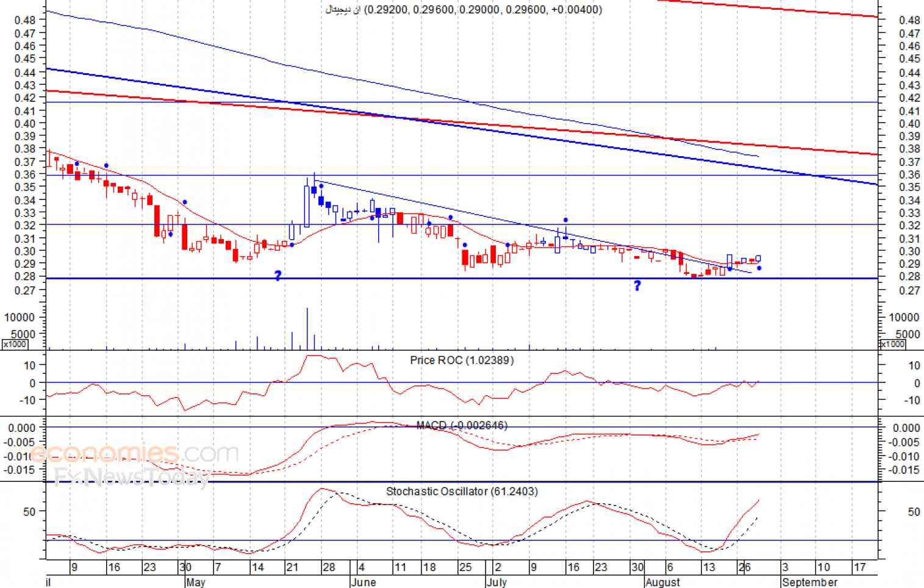The height and width of the screenshot is (588, 924).
Task: Click the x1000 volume multiplier on left axis
Action: (15, 344)
